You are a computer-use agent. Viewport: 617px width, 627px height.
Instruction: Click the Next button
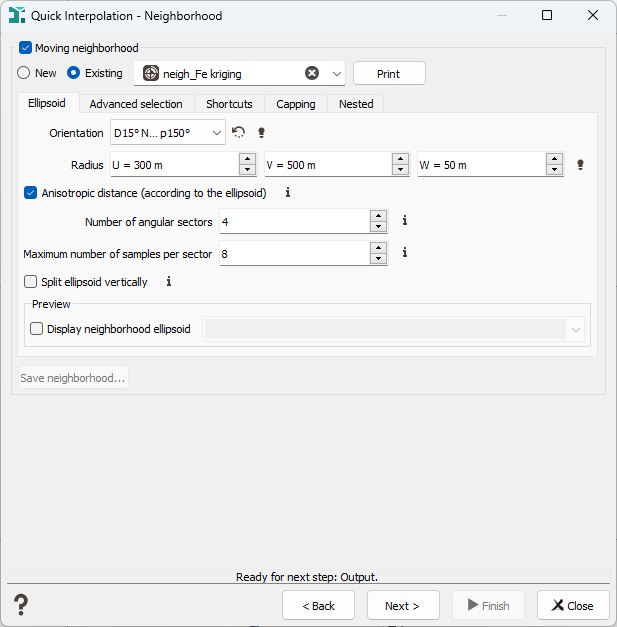(x=403, y=605)
